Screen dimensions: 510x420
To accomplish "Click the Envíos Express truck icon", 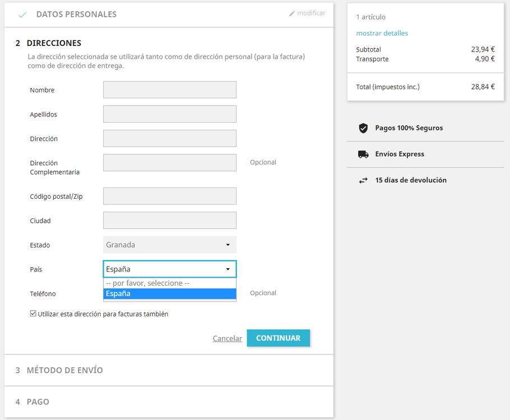I will [363, 154].
